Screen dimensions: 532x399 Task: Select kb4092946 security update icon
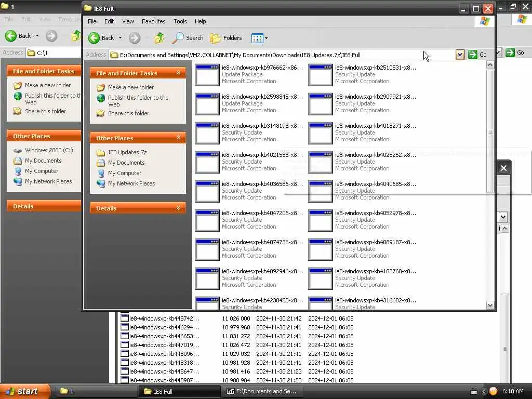pos(207,279)
